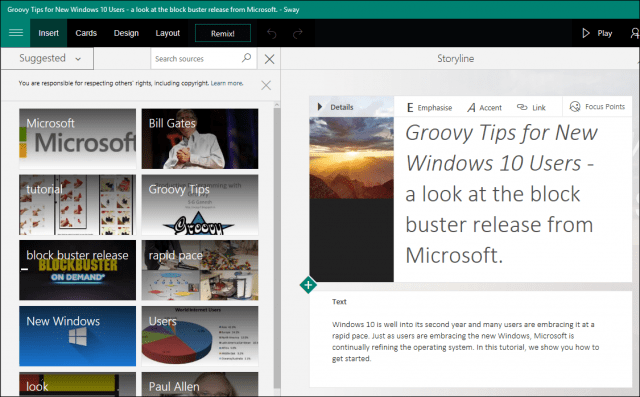Open the hamburger menu
This screenshot has width=640, height=397.
point(16,33)
